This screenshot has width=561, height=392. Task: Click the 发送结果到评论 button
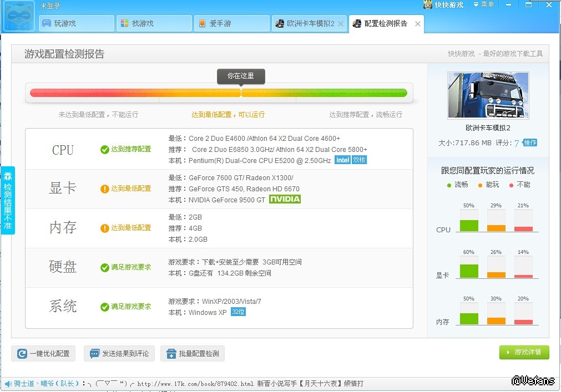point(119,353)
